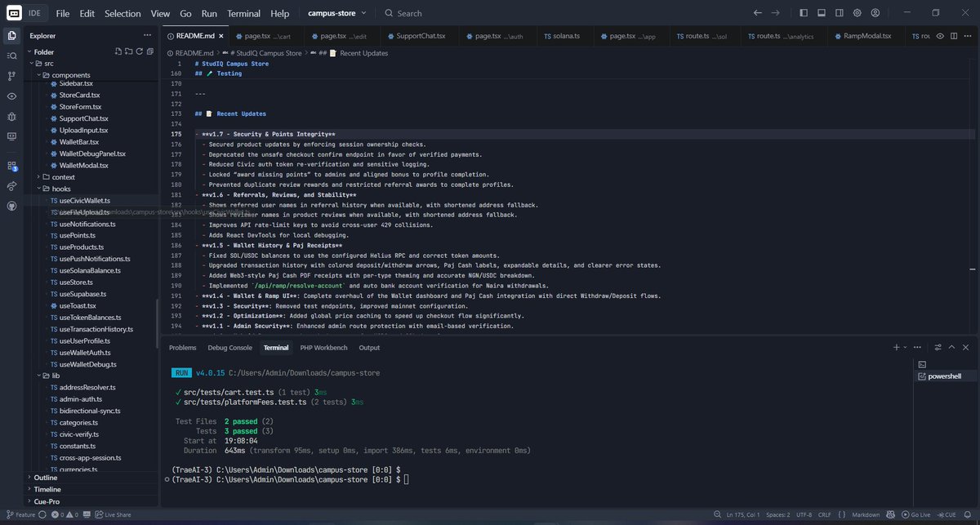Open the PHP Workbench panel tab

click(x=323, y=348)
